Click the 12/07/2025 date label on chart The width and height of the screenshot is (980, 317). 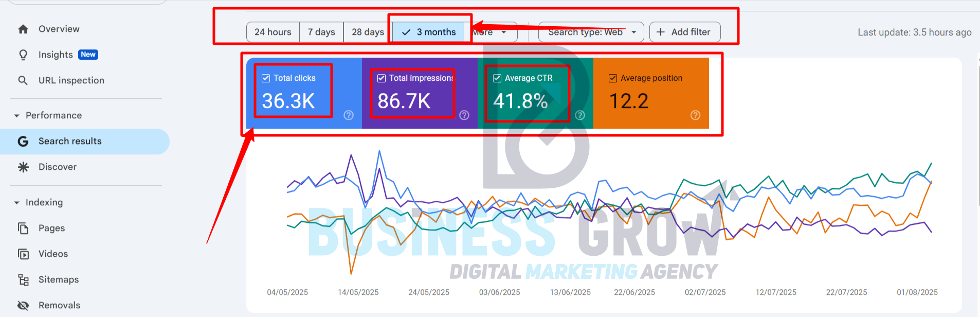pos(776,292)
